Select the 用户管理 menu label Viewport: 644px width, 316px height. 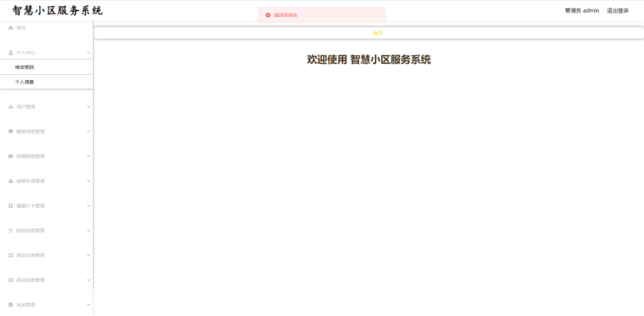(26, 107)
